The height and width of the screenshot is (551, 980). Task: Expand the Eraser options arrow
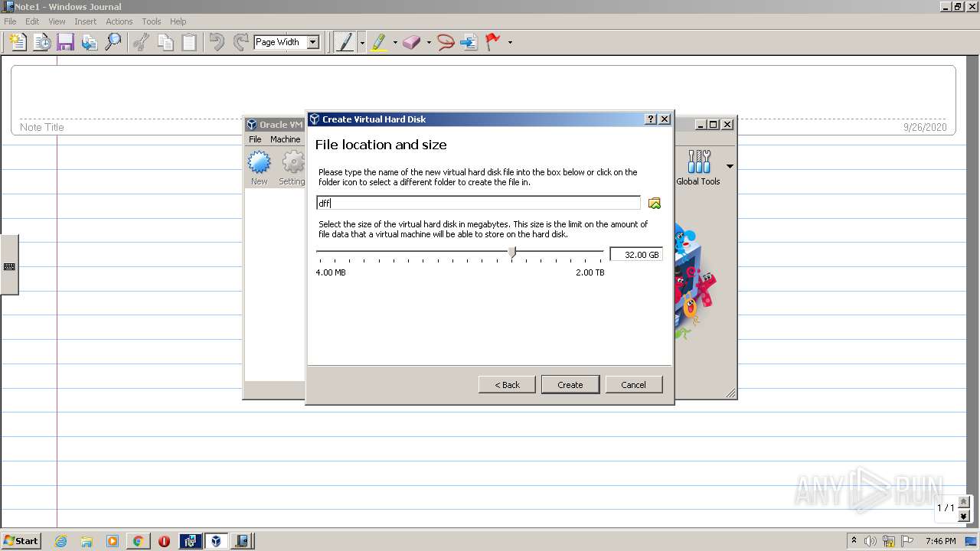tap(429, 42)
